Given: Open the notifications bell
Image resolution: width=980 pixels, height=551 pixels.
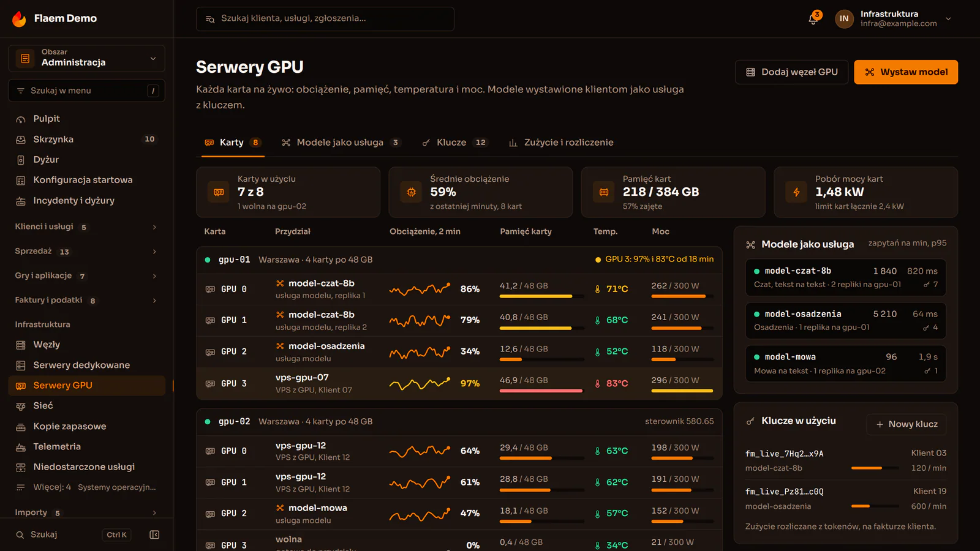Looking at the screenshot, I should 813,19.
